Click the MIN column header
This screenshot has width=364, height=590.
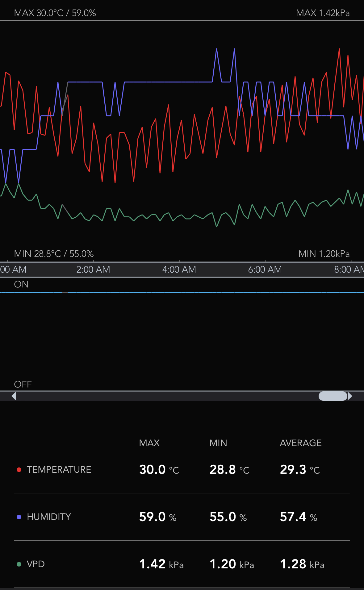(x=218, y=443)
